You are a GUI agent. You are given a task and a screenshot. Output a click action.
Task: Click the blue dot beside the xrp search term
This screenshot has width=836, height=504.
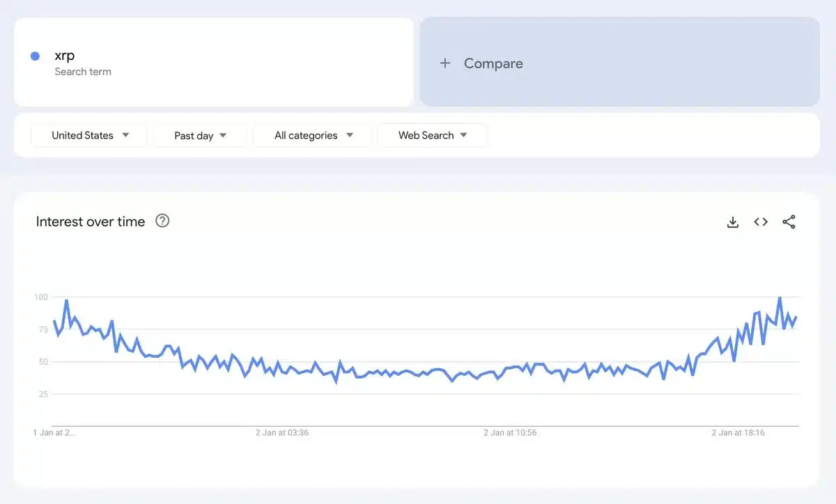pyautogui.click(x=35, y=56)
